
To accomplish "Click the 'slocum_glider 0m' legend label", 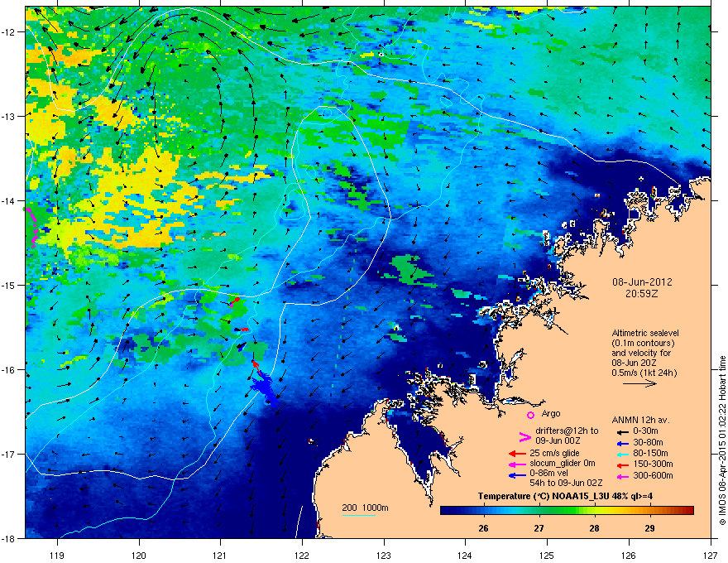I will tap(563, 464).
